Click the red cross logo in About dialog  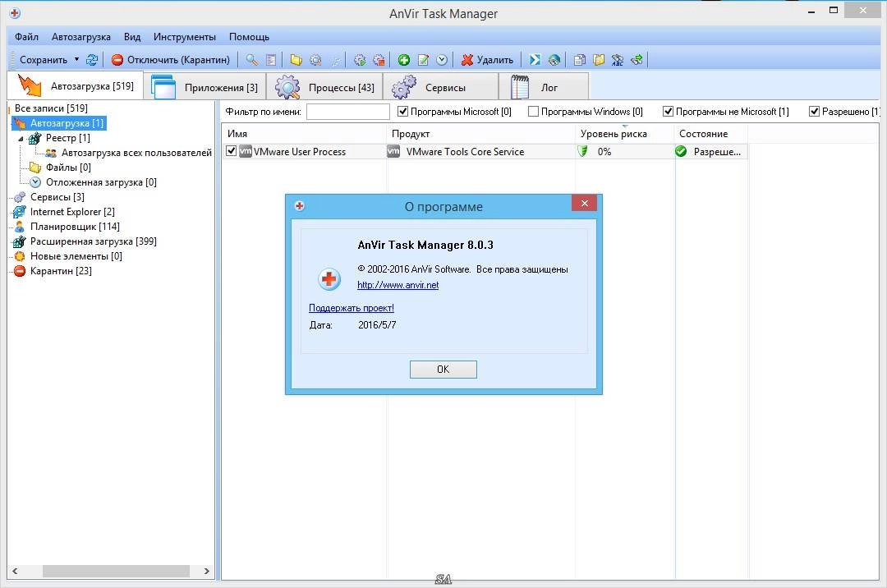329,278
